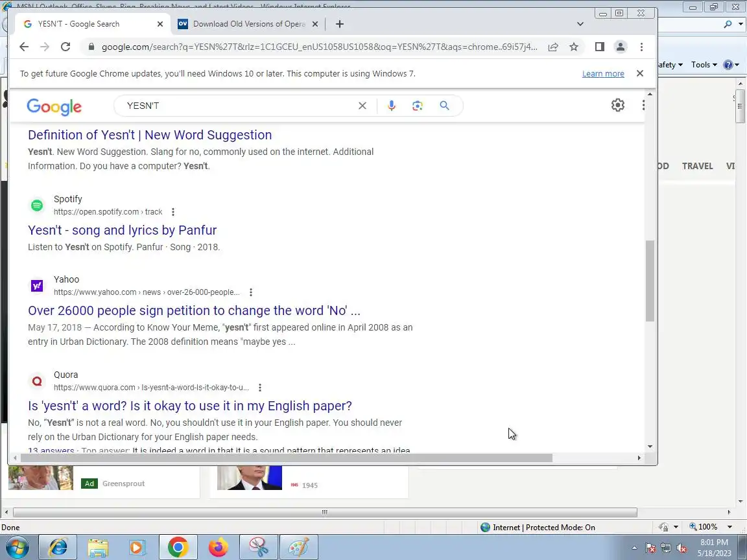This screenshot has height=560, width=747.
Task: Click the Internet Explorer search magnifier
Action: tap(728, 24)
